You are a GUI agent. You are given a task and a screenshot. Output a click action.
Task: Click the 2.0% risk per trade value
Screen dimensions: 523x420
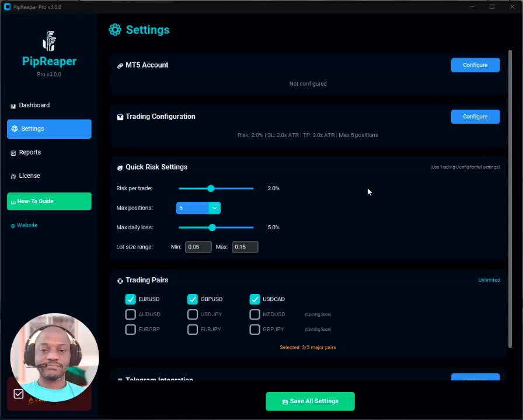[x=274, y=188]
